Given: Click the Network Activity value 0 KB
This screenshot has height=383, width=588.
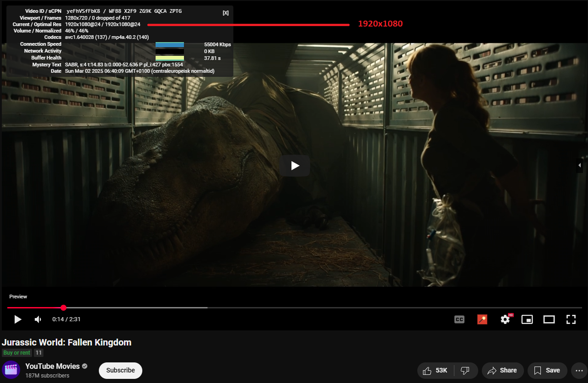Looking at the screenshot, I should click(x=209, y=51).
